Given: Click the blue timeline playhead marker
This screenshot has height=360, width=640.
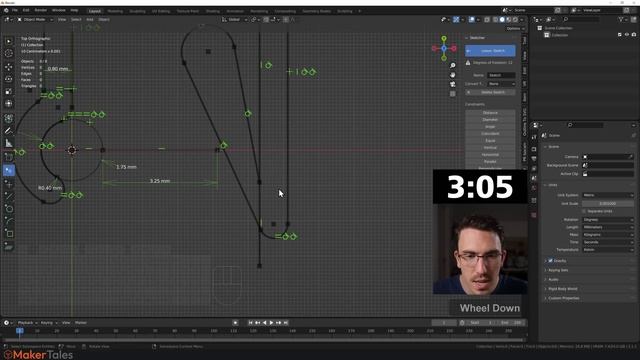Looking at the screenshot, I should pos(19,331).
